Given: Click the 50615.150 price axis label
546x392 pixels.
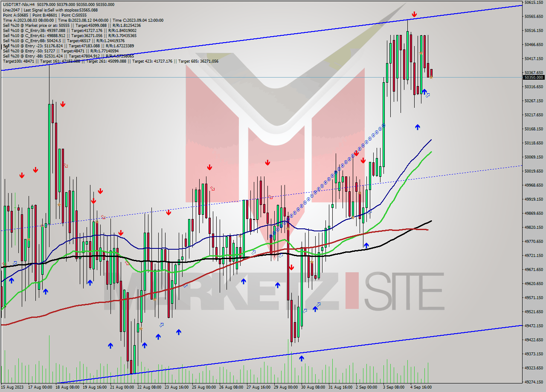Looking at the screenshot, I should click(x=534, y=3).
